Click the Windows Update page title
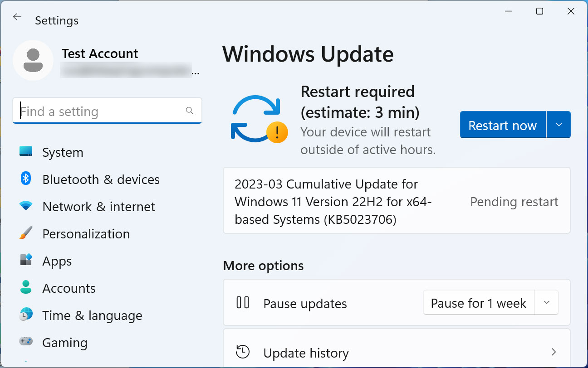Viewport: 588px width, 368px height. (x=308, y=54)
